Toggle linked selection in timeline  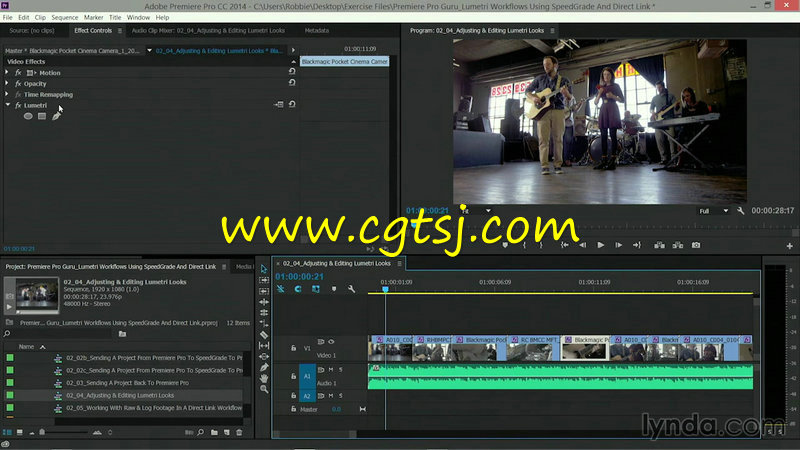coord(316,289)
